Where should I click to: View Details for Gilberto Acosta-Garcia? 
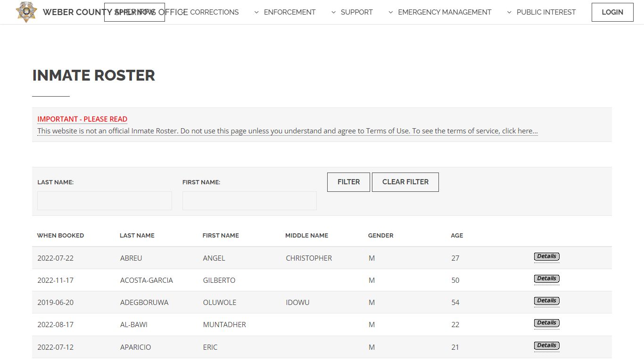pyautogui.click(x=547, y=279)
